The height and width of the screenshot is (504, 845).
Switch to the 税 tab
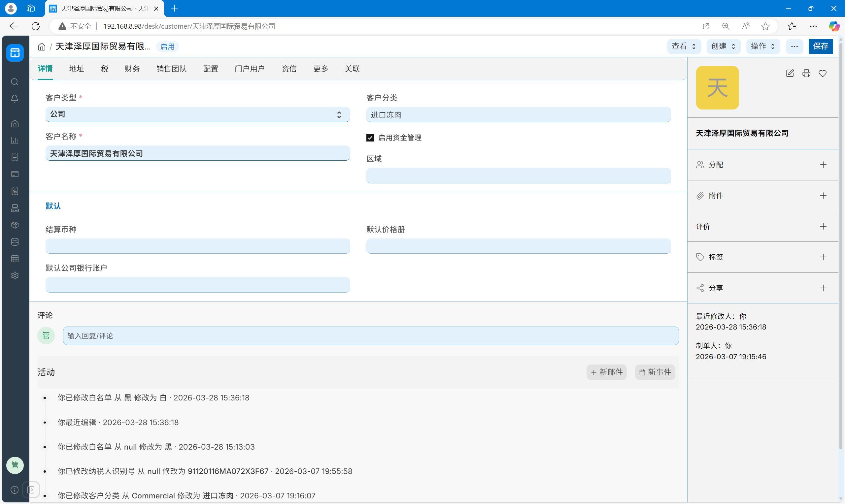[x=104, y=69]
